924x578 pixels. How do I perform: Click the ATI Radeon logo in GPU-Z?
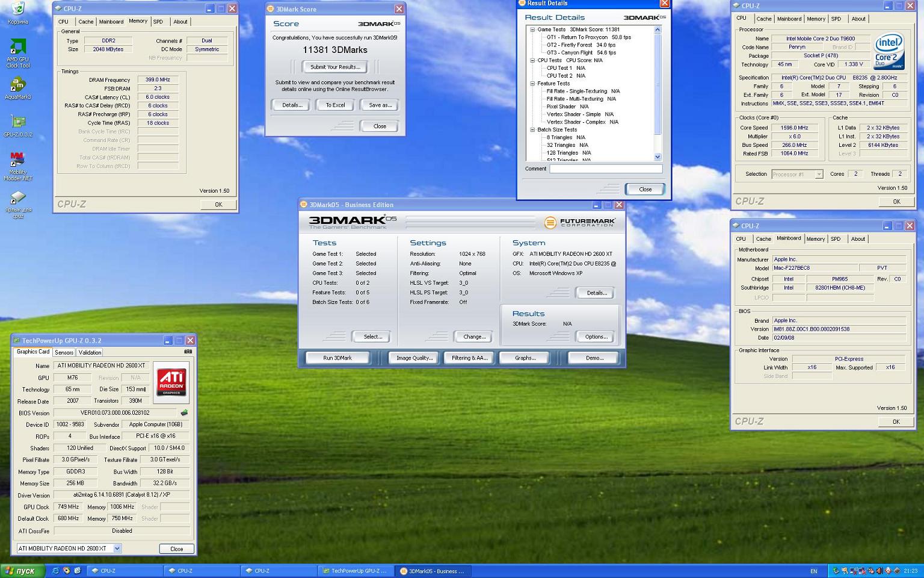click(x=171, y=382)
